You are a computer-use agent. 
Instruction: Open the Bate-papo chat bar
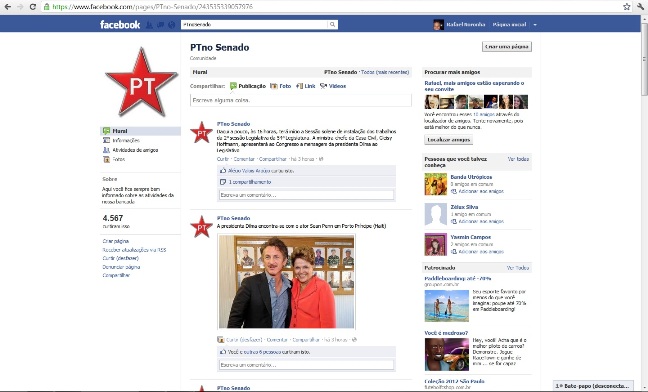593,386
